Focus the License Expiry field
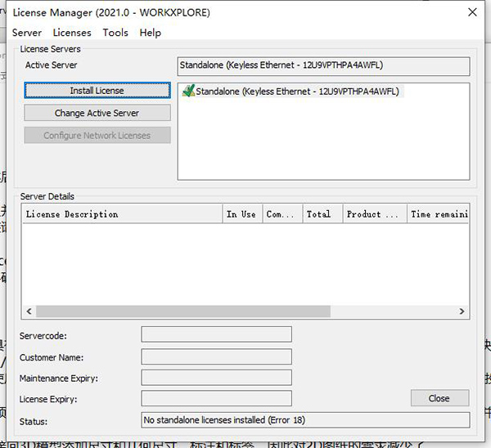Image resolution: width=491 pixels, height=448 pixels. (x=216, y=398)
